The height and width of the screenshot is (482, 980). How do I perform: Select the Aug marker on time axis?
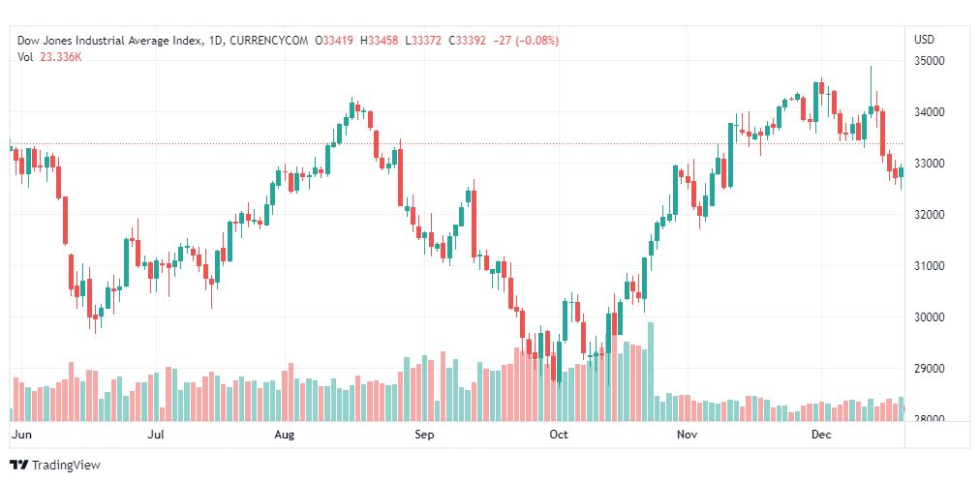click(285, 436)
